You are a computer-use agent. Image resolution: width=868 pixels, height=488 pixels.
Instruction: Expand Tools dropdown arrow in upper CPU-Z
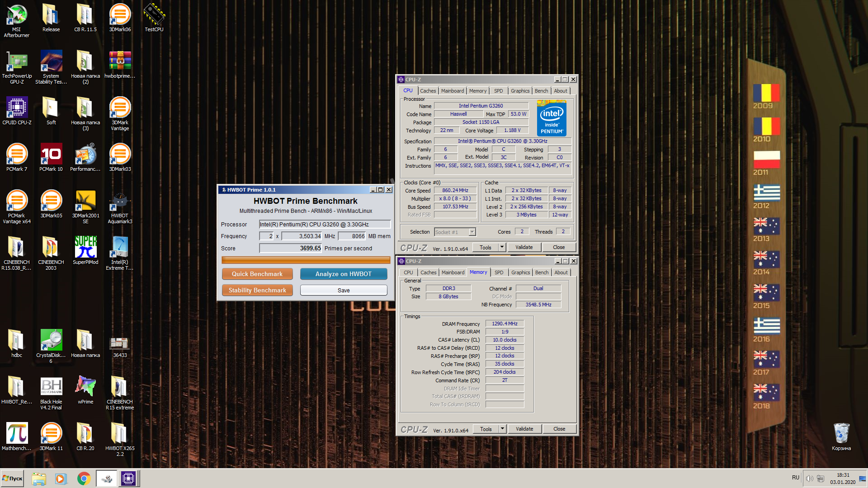[502, 247]
